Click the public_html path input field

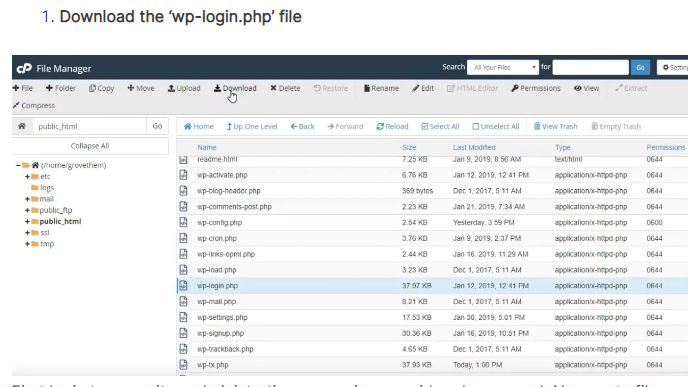(x=90, y=126)
